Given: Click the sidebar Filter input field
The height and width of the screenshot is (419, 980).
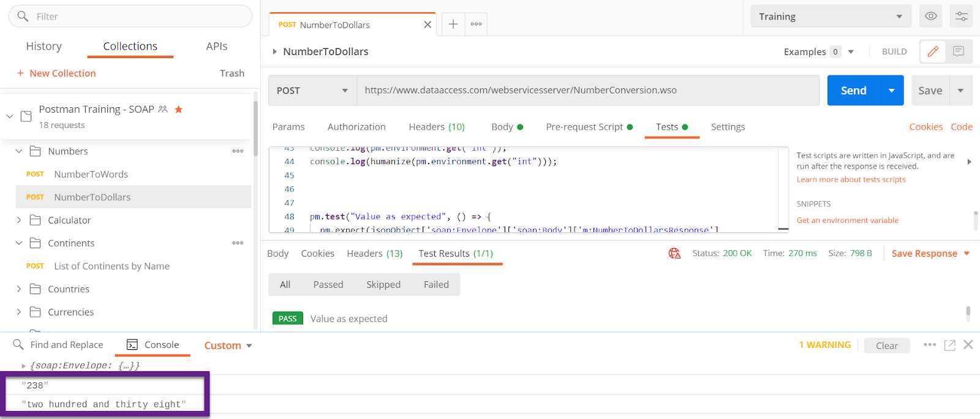Looking at the screenshot, I should (x=130, y=17).
